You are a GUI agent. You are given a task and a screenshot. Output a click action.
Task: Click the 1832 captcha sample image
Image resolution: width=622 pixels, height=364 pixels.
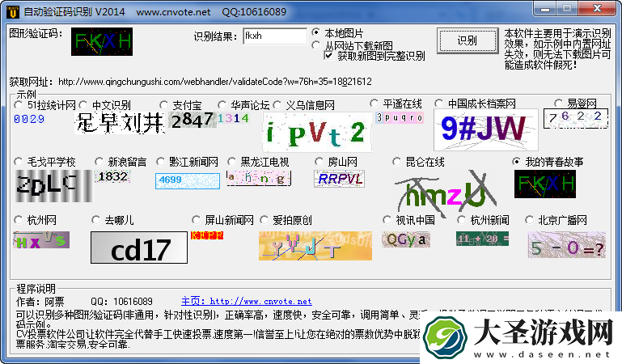click(112, 176)
